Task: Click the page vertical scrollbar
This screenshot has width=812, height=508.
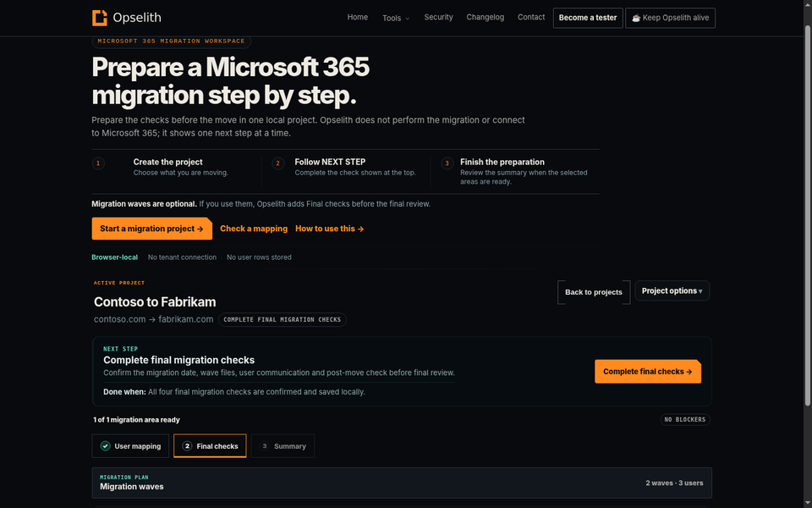Action: (x=807, y=215)
